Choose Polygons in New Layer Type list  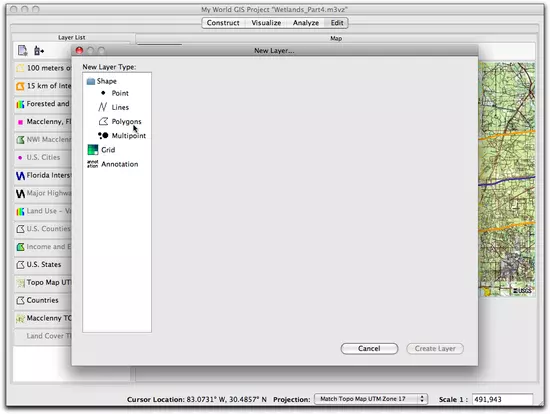pyautogui.click(x=126, y=122)
